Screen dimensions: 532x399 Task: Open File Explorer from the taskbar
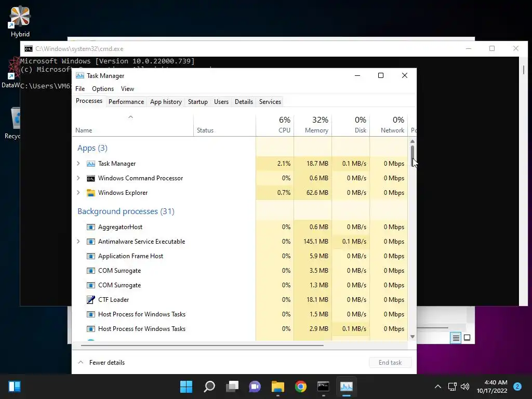tap(277, 387)
